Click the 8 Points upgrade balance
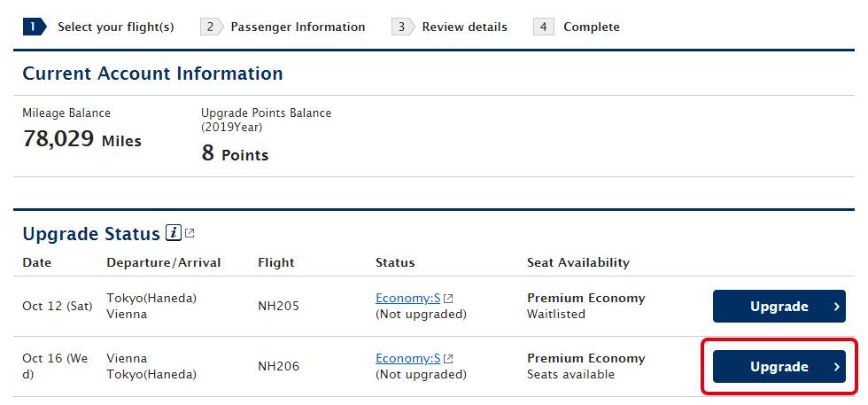The image size is (868, 405). tap(235, 153)
